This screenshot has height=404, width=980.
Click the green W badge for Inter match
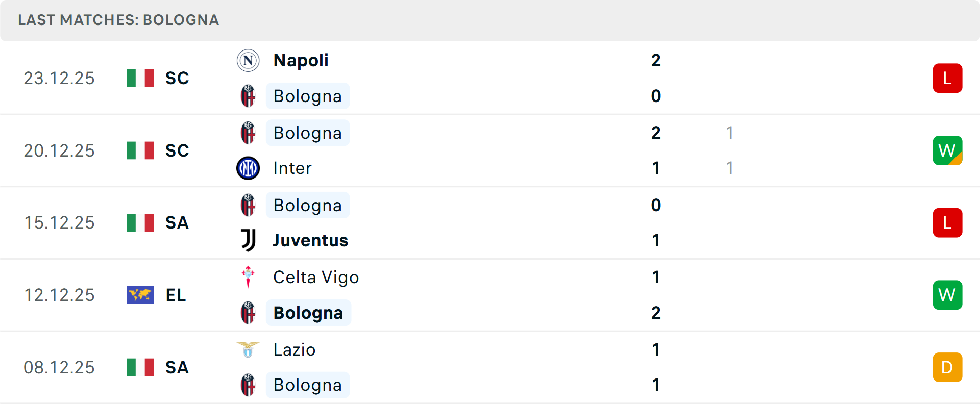[x=947, y=150]
